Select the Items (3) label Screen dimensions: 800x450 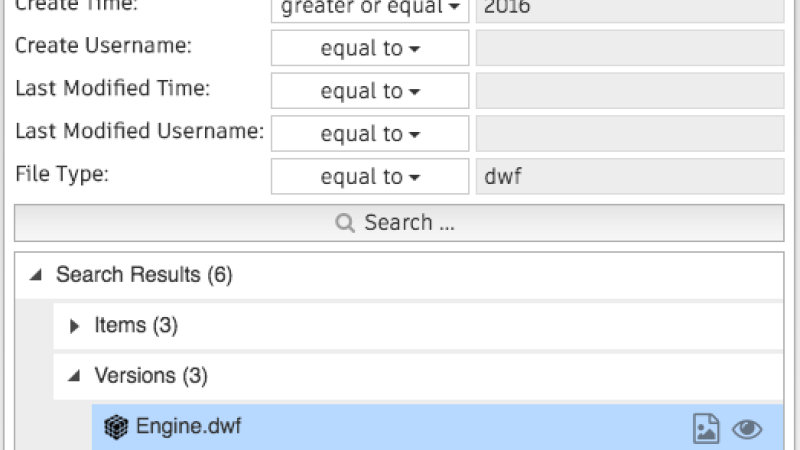(x=136, y=326)
